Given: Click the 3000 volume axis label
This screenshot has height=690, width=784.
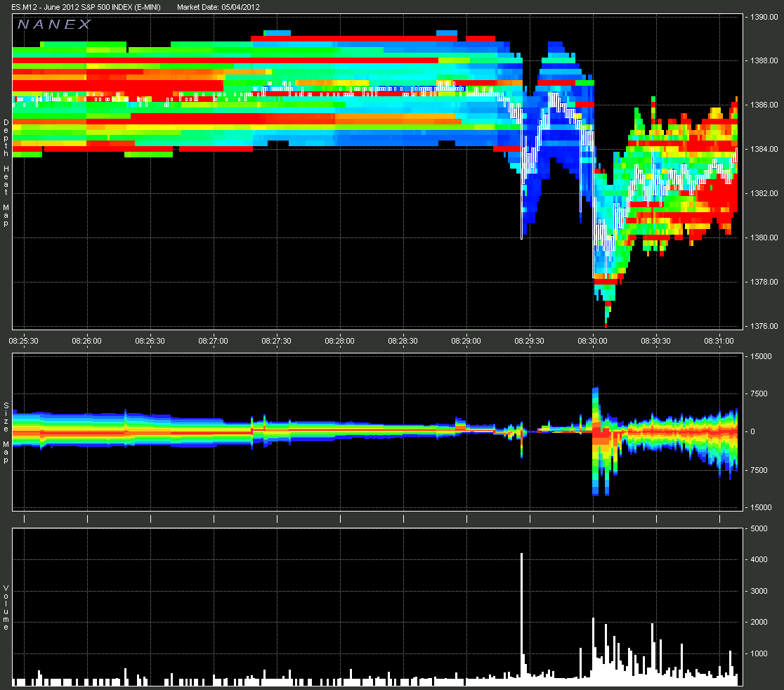Looking at the screenshot, I should [x=759, y=591].
